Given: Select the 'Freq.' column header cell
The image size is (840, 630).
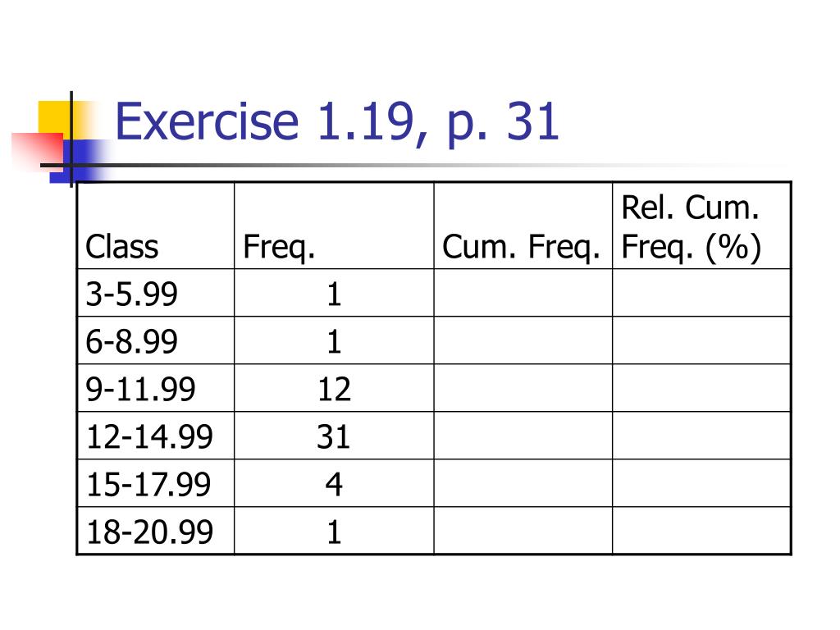Looking at the screenshot, I should (x=334, y=226).
